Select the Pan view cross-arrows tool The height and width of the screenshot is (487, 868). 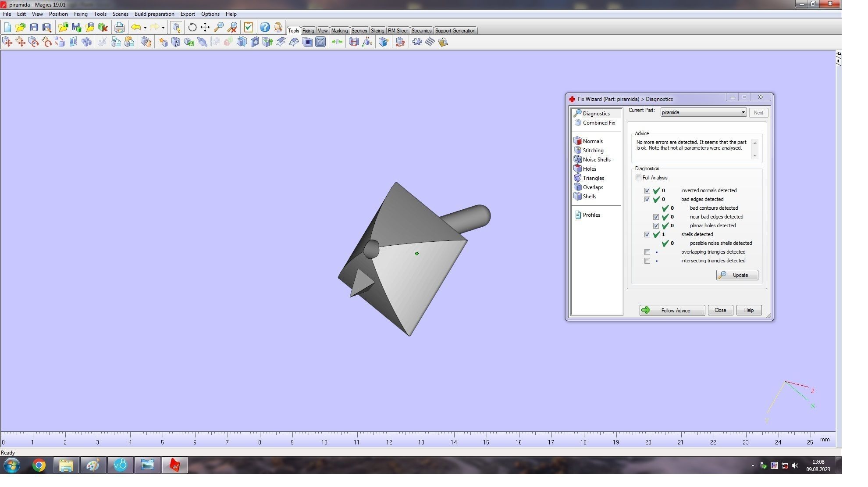(205, 27)
